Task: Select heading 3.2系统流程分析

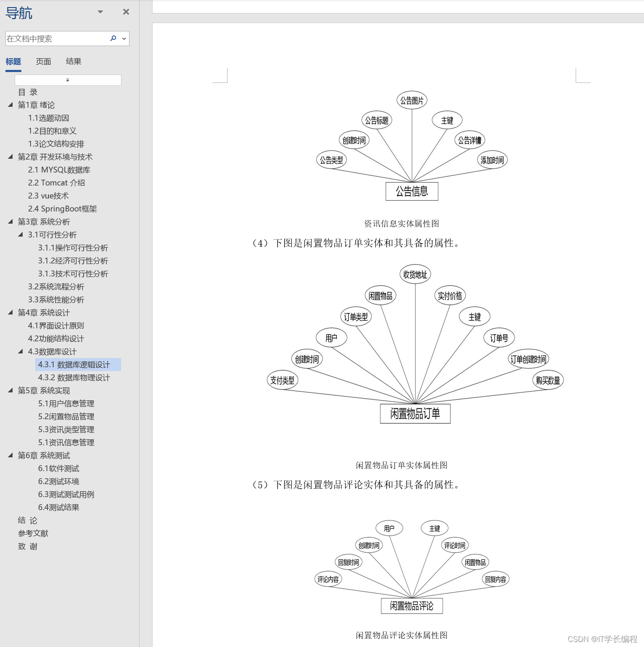Action: click(x=56, y=287)
